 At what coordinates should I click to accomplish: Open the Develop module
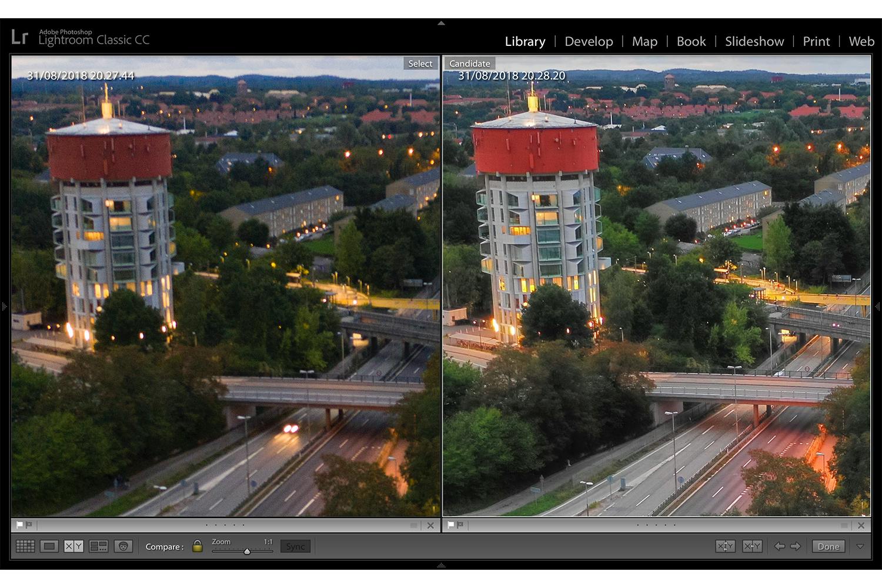589,41
